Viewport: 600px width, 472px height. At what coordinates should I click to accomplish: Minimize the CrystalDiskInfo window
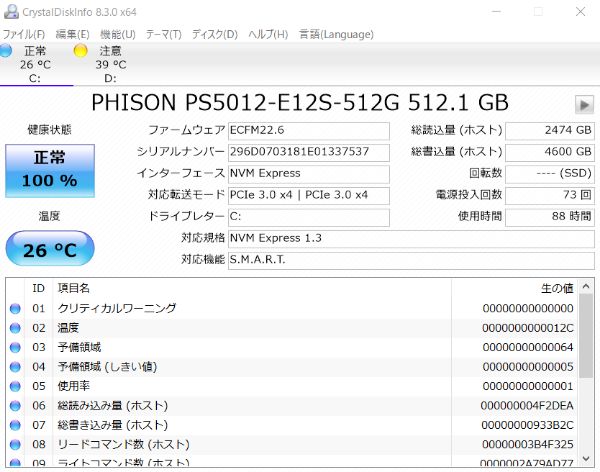click(x=496, y=12)
